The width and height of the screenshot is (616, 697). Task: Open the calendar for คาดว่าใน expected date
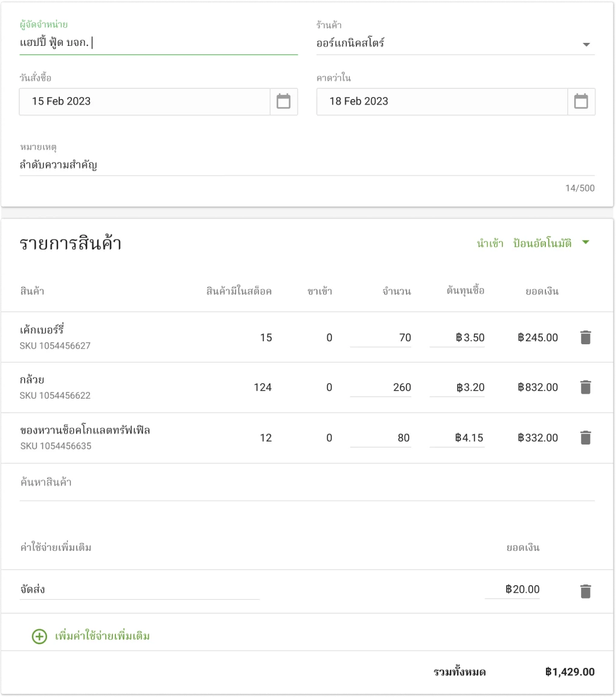[x=581, y=101]
